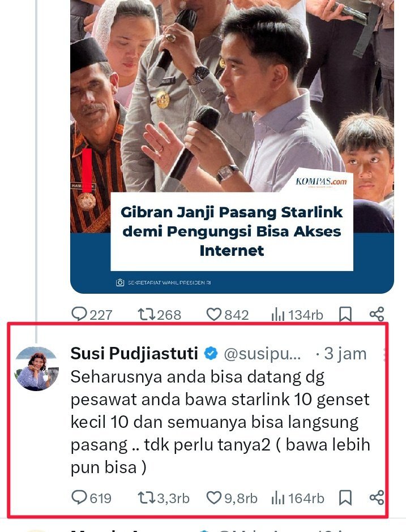
Task: Like the post with 842 likes
Action: click(x=228, y=314)
